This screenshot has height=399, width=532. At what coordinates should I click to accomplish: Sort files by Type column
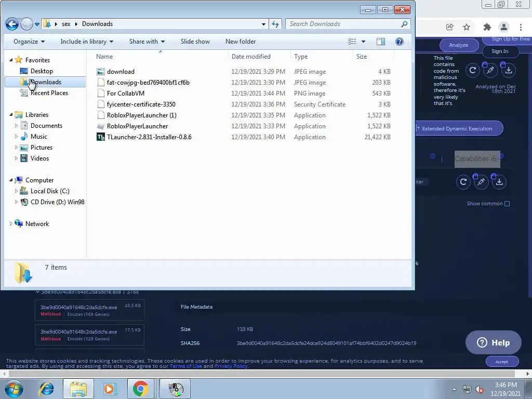point(301,56)
